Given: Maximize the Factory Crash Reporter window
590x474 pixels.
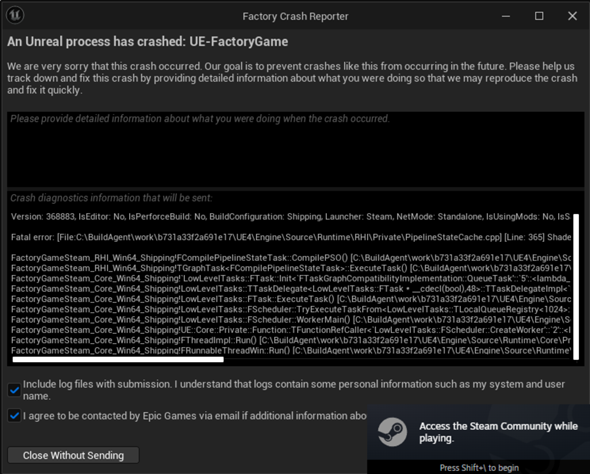Looking at the screenshot, I should (x=539, y=16).
